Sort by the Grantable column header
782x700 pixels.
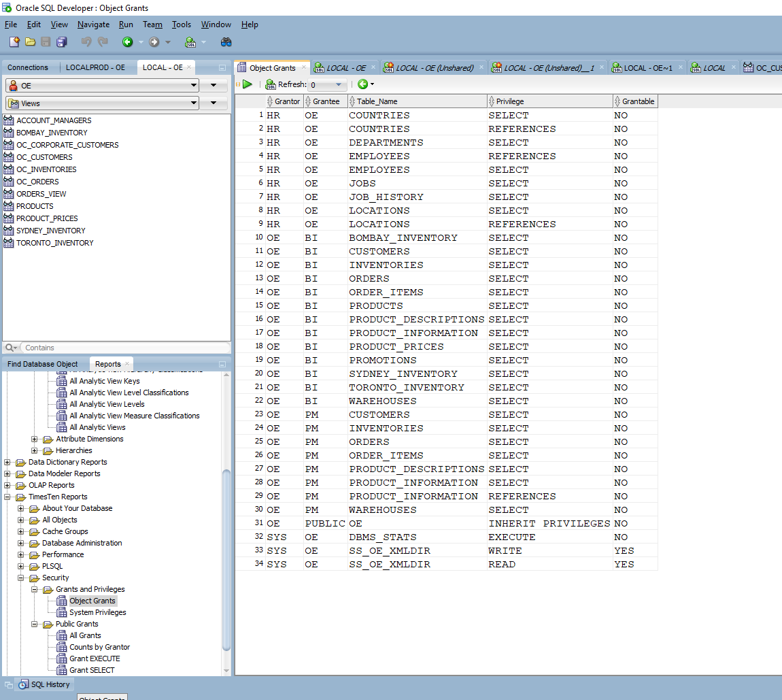(635, 101)
